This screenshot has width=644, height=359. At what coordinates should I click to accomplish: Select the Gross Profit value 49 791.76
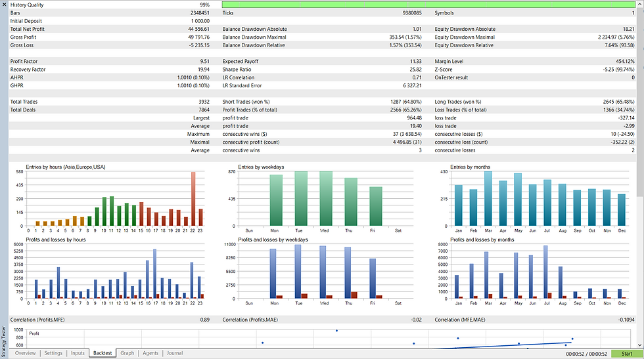point(198,37)
